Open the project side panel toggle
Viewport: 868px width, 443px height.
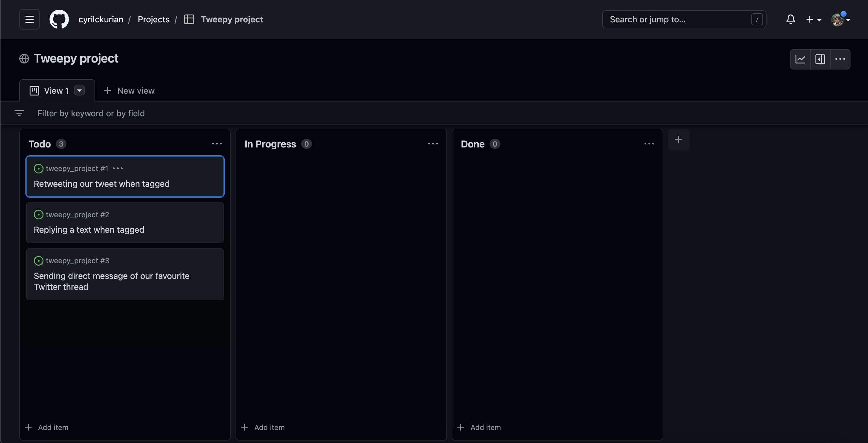coord(820,59)
